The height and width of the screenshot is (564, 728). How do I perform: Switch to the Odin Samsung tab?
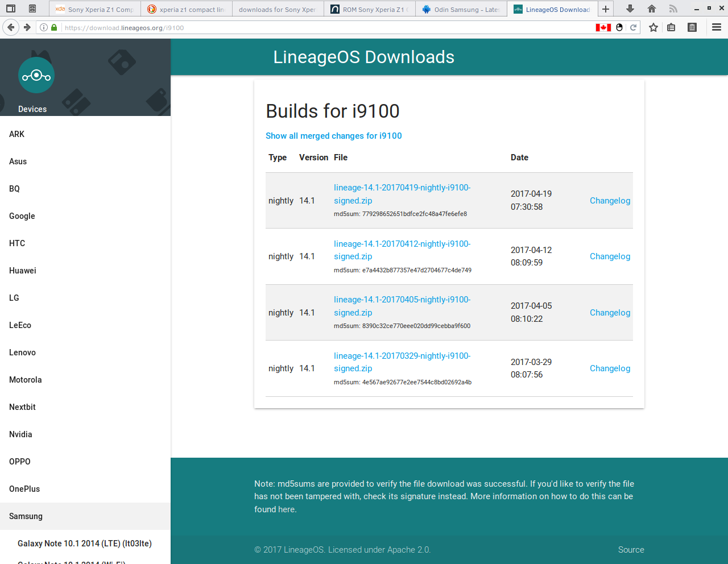[x=461, y=9]
